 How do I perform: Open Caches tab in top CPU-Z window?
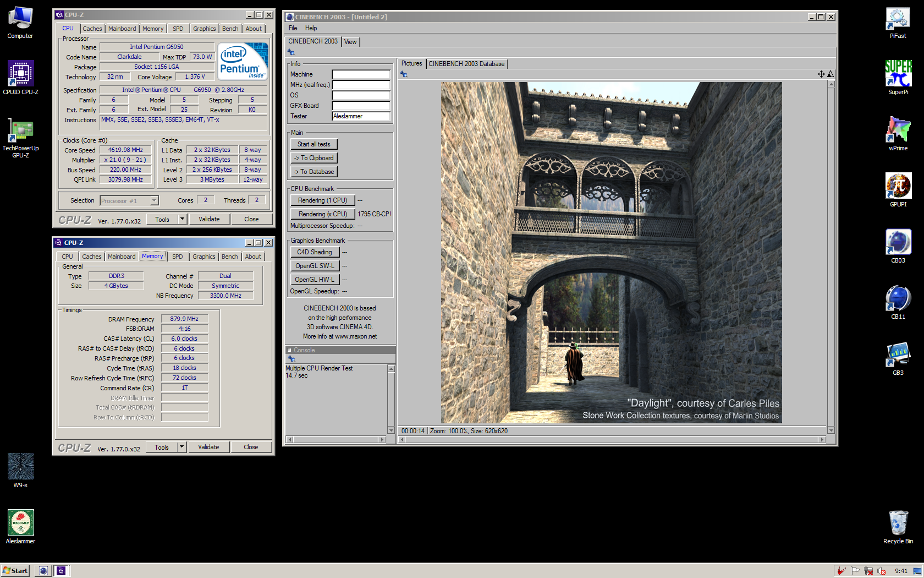[92, 29]
